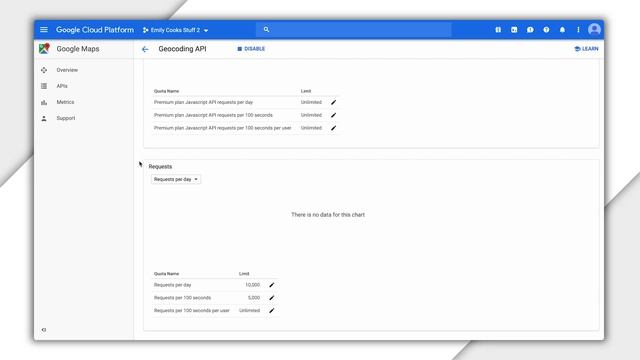Click 'Requests per 100 seconds per user' row name
This screenshot has width=640, height=360.
click(x=191, y=311)
